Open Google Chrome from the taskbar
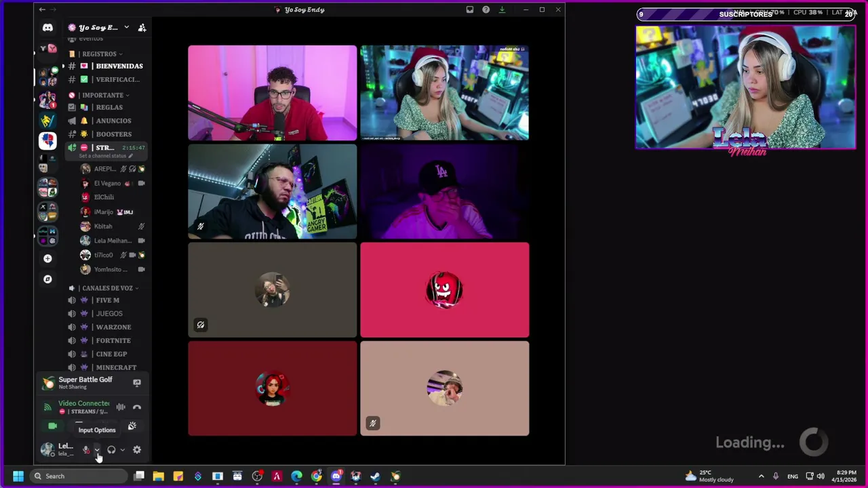This screenshot has width=868, height=488. pos(316,476)
